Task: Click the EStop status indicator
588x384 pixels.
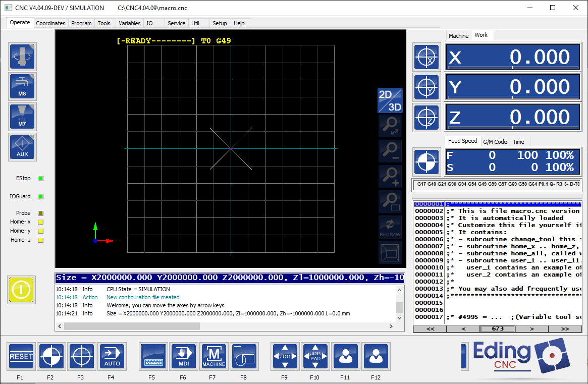Action: [41, 179]
